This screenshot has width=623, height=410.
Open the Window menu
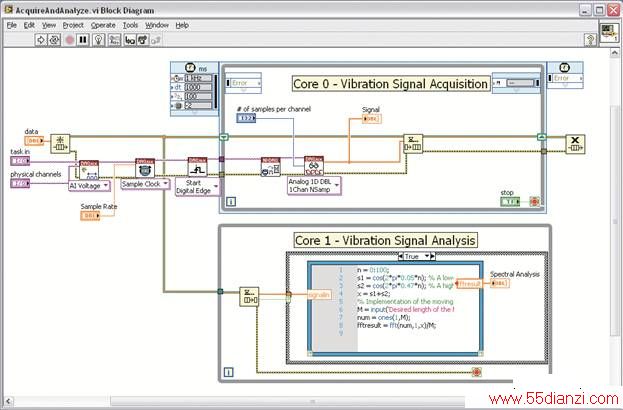[x=157, y=25]
